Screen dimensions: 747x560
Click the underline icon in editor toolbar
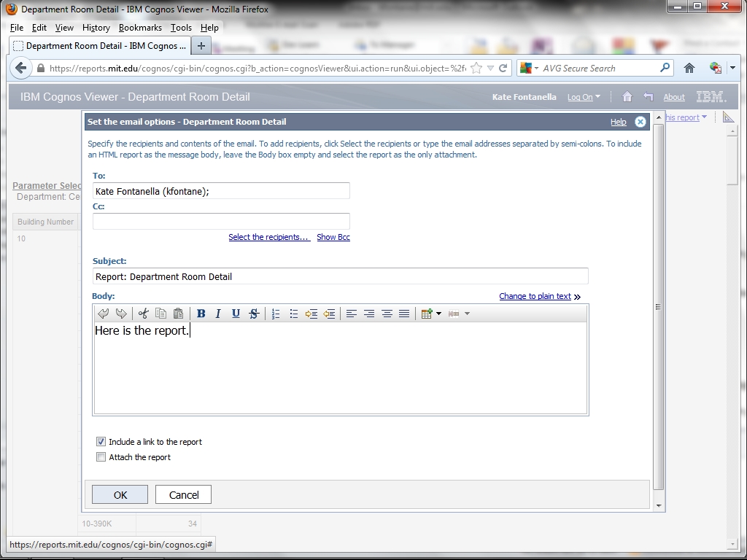point(236,314)
